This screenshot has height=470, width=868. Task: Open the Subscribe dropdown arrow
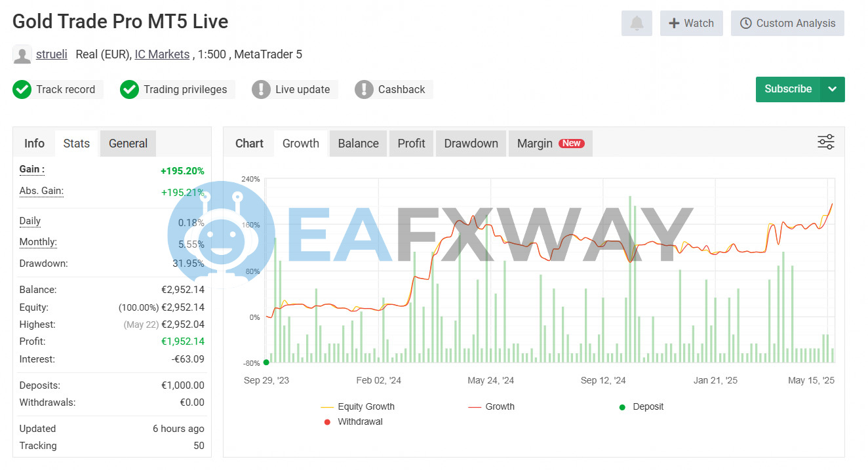(x=832, y=89)
